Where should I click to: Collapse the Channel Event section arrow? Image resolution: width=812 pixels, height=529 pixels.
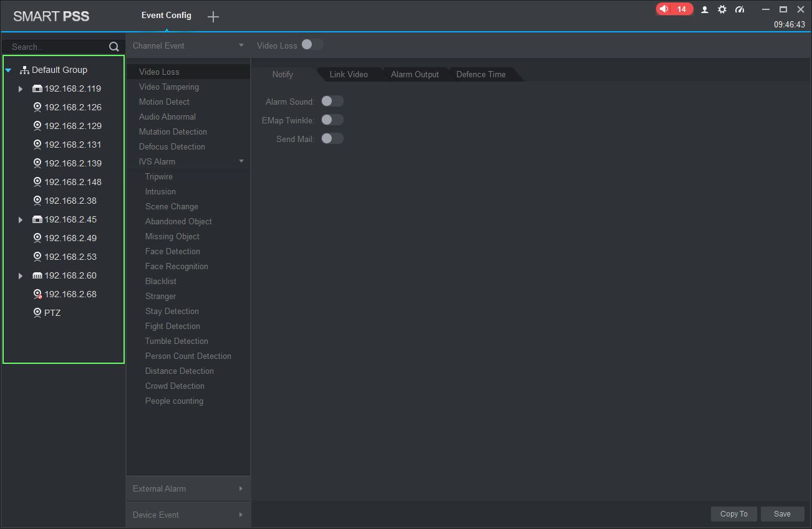click(241, 45)
